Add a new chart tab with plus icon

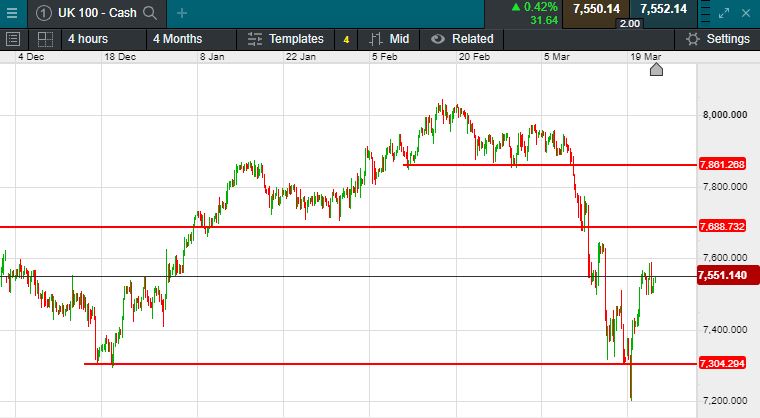click(181, 13)
